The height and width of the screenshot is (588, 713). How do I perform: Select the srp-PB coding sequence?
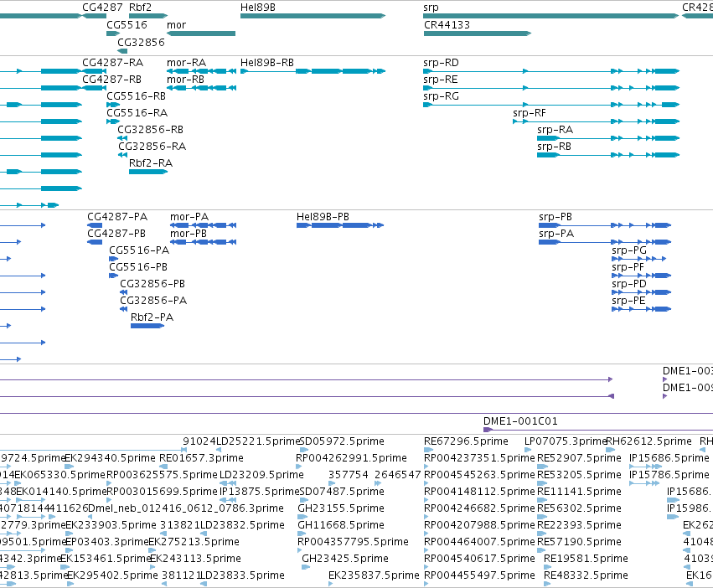point(605,225)
